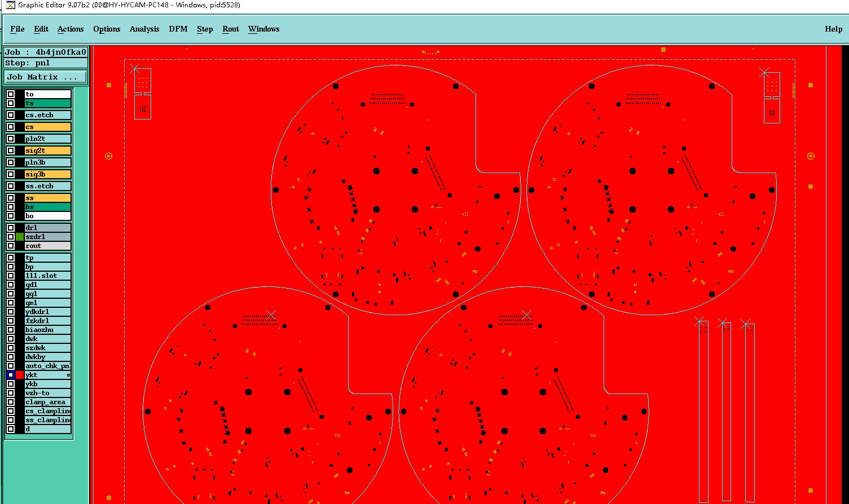Image resolution: width=849 pixels, height=504 pixels.
Task: Select the szdwk layer name
Action: click(48, 348)
